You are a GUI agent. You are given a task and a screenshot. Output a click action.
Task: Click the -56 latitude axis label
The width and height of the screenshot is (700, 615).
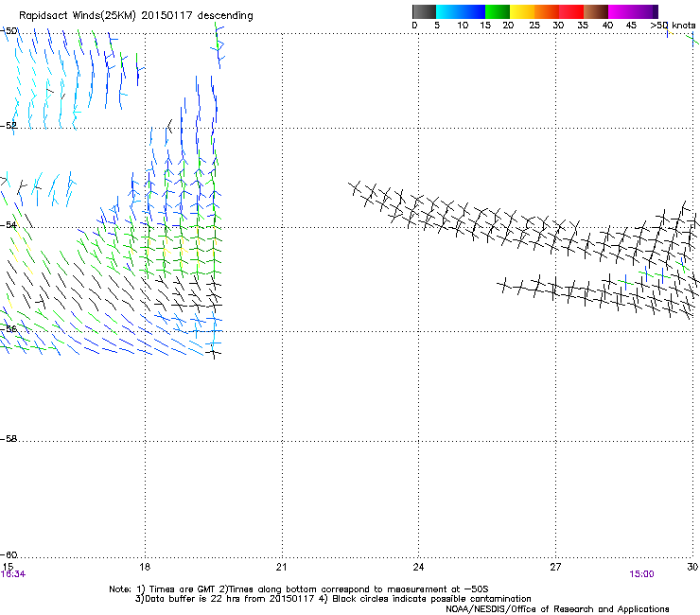9,328
